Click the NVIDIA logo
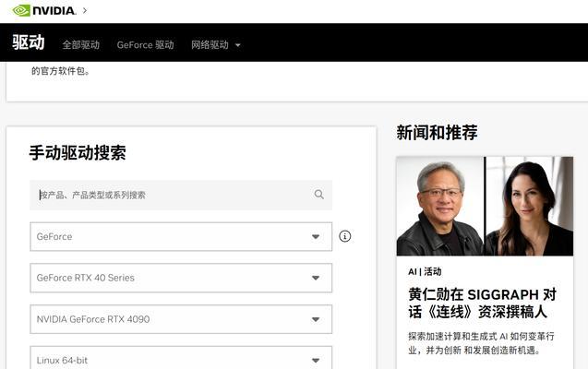This screenshot has width=588, height=369. (x=44, y=10)
